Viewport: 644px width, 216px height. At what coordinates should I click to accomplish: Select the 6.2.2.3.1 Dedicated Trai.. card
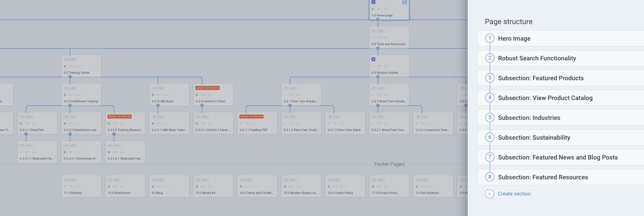tap(125, 152)
